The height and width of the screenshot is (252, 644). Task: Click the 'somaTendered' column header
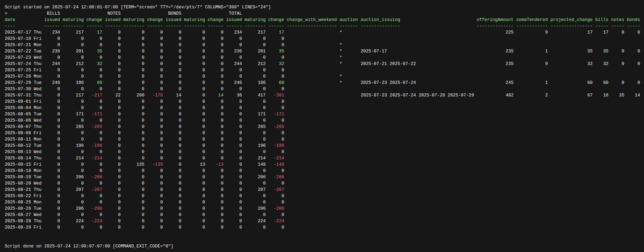click(532, 20)
